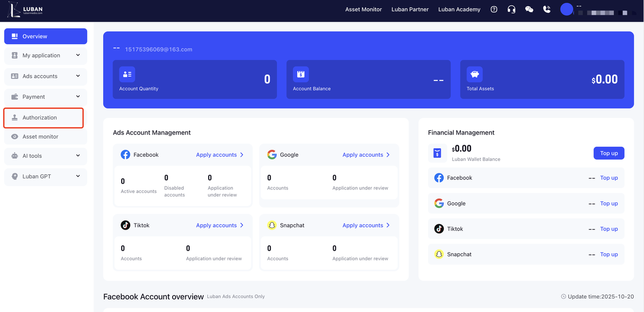The width and height of the screenshot is (644, 312).
Task: Click the arrow beside Snapchat Apply accounts
Action: point(388,225)
